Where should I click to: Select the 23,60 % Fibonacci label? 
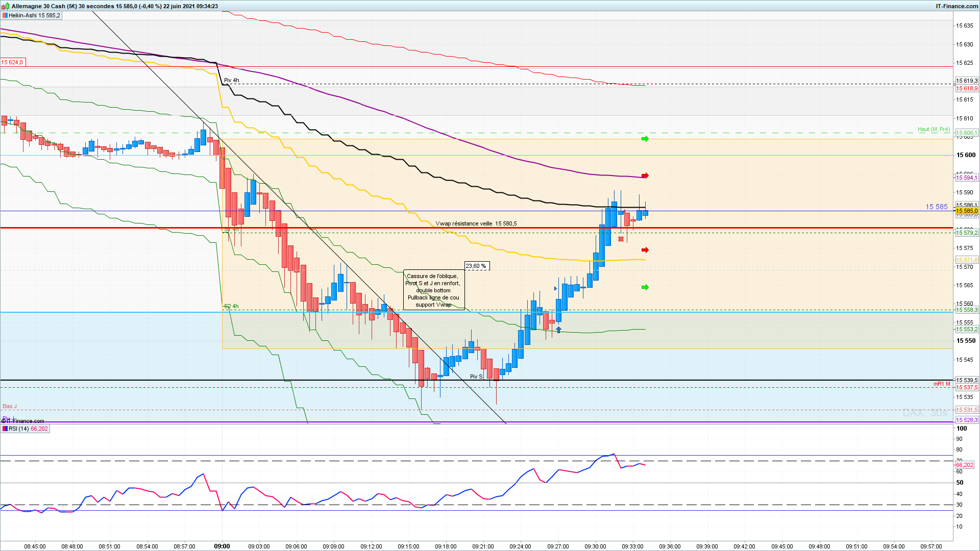coord(477,266)
